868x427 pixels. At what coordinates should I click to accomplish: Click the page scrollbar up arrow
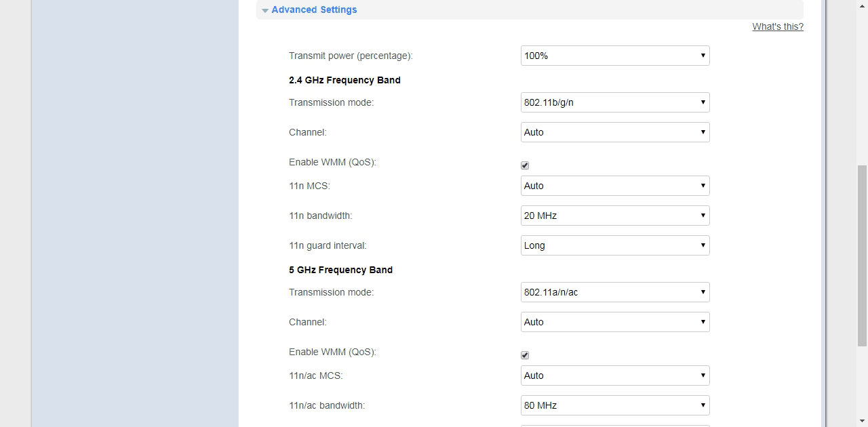click(x=862, y=5)
